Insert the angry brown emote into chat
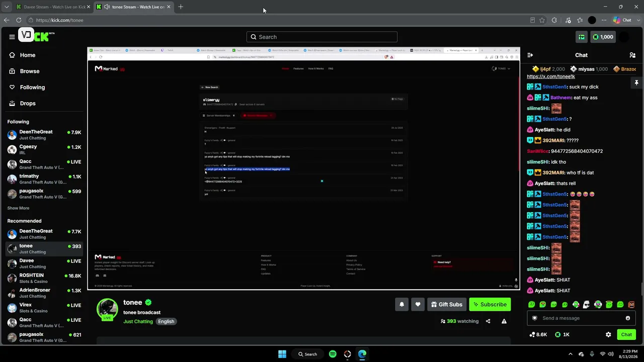The image size is (644, 362). [631, 304]
